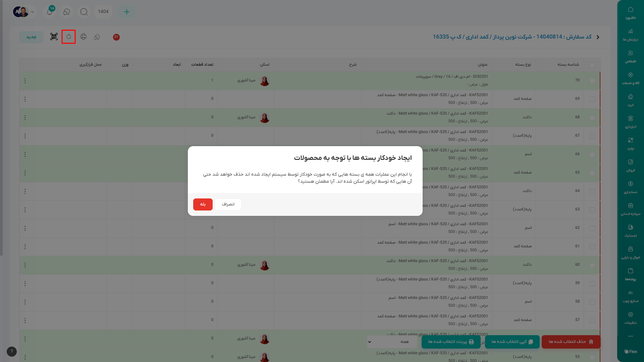
Task: Open the notifications bell icon
Action: (x=50, y=12)
